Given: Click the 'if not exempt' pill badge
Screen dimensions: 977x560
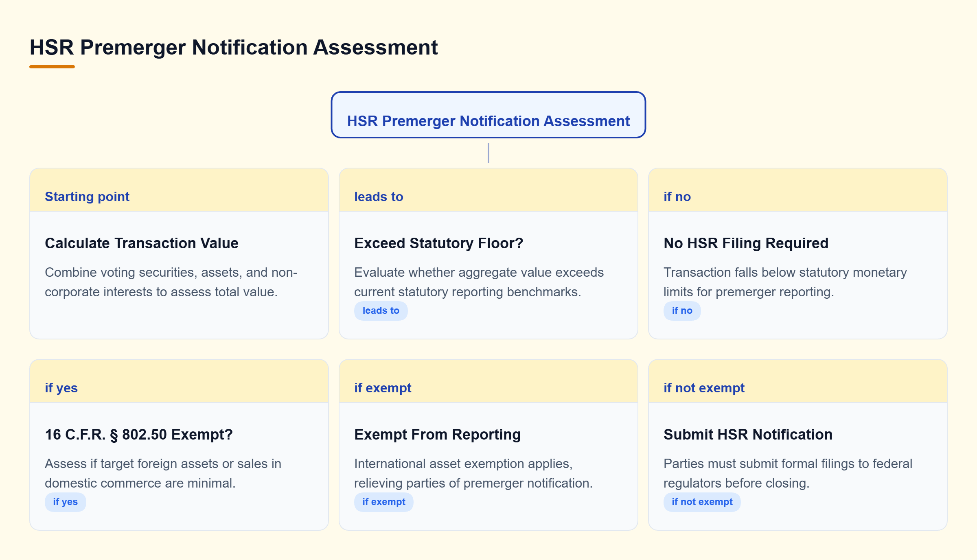Looking at the screenshot, I should click(702, 502).
